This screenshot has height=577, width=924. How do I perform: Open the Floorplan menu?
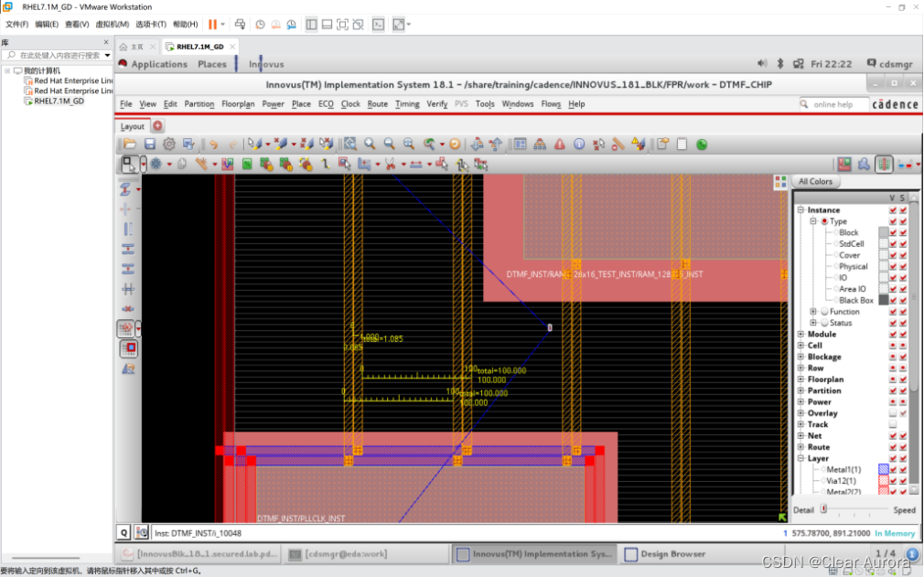pyautogui.click(x=238, y=104)
